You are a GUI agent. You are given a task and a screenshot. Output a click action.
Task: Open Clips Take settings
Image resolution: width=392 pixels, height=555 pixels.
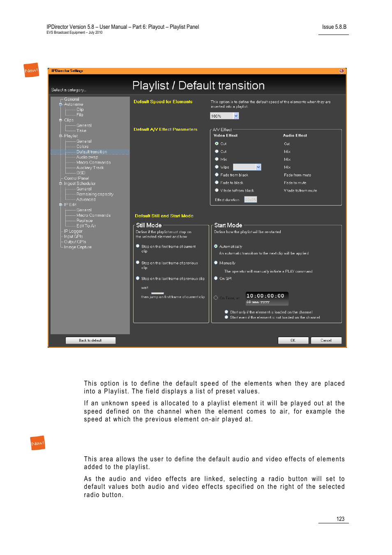click(81, 131)
